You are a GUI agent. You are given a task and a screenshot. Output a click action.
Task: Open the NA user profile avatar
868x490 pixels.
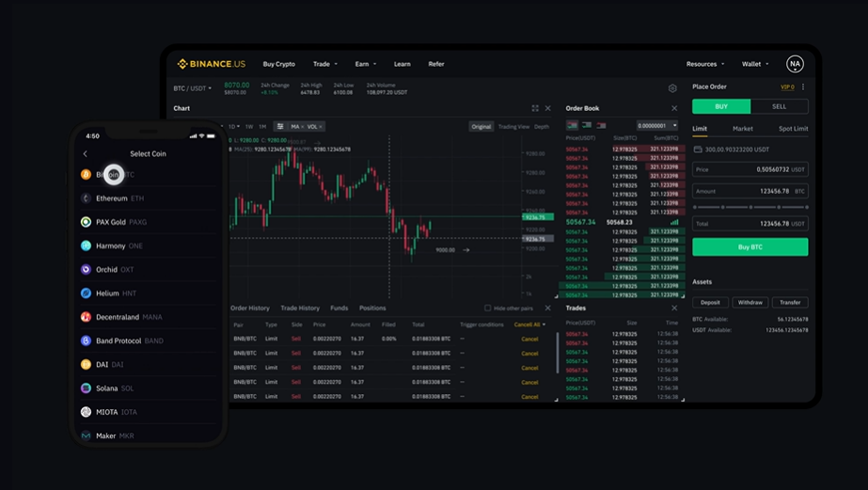[795, 64]
